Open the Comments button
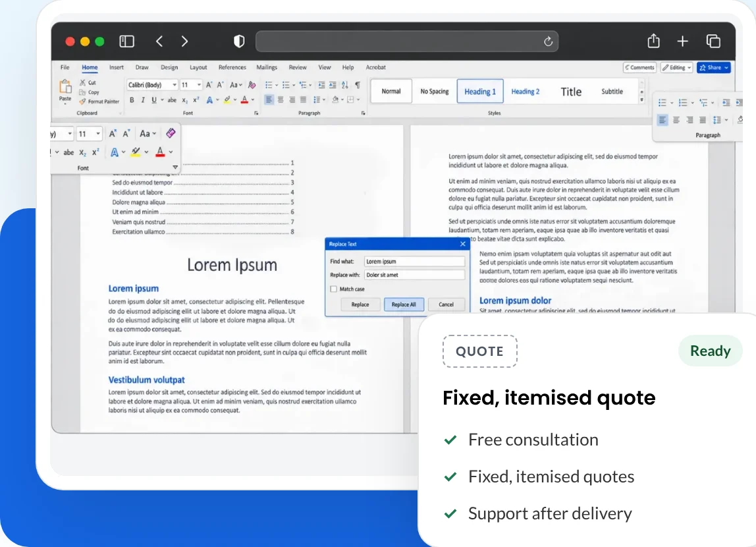This screenshot has height=547, width=756. coord(640,67)
